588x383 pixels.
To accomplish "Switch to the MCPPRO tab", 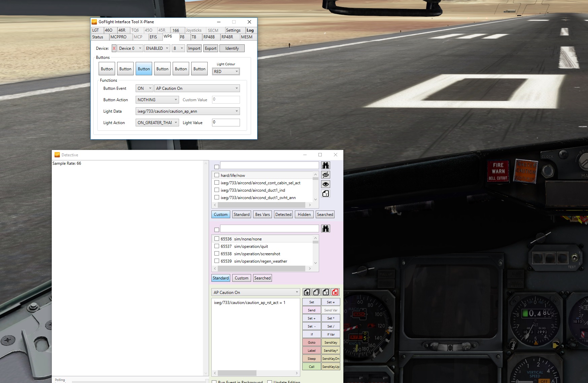I will tap(118, 37).
